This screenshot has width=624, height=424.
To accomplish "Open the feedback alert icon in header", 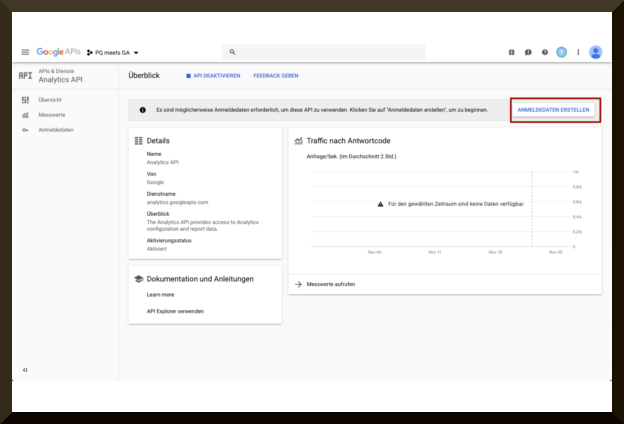I will tap(528, 52).
